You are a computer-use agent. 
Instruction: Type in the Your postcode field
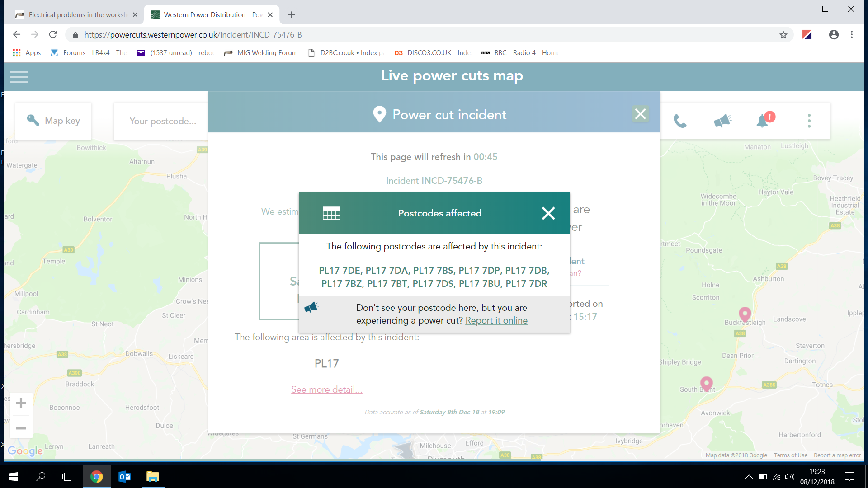point(163,121)
